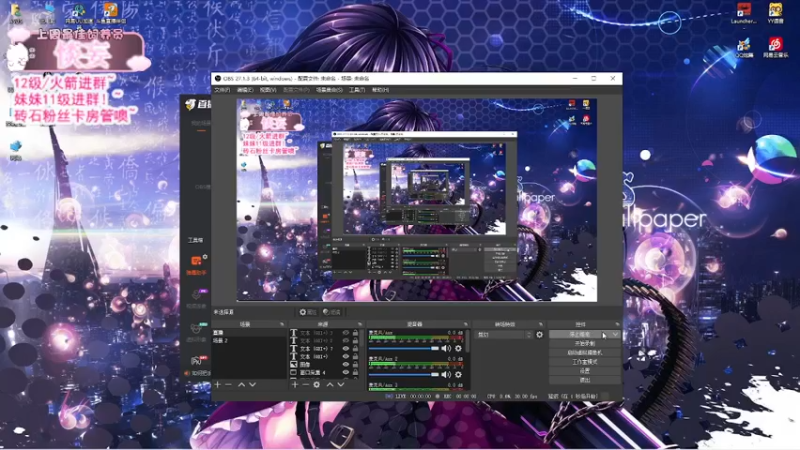Pop out the Scene Transitions dock via header icon
This screenshot has width=800, height=450.
pos(541,324)
